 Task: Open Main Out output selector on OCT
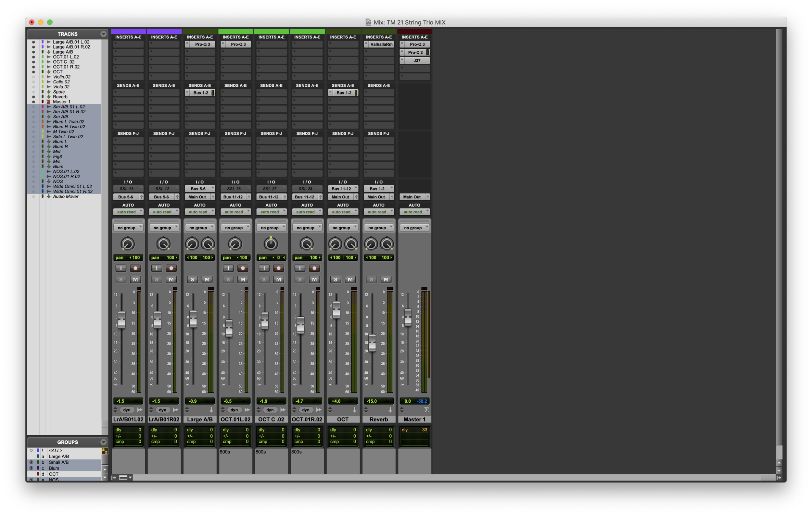(341, 197)
